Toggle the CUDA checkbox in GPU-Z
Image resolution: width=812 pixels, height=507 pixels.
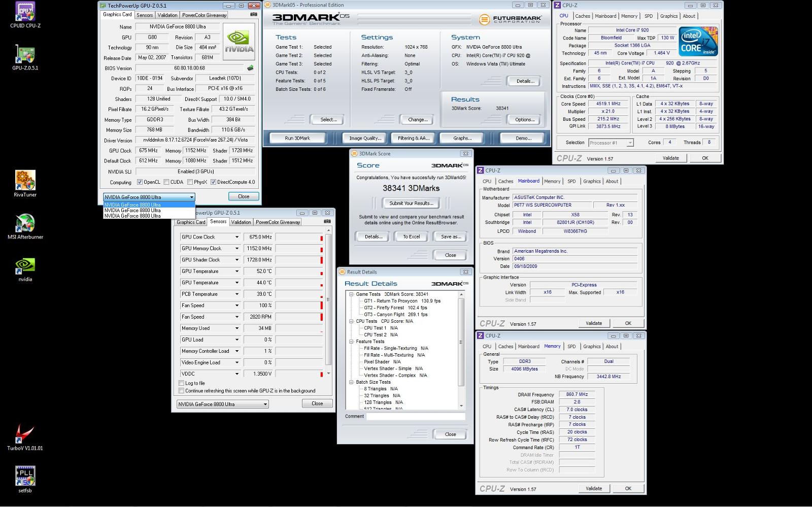[x=166, y=182]
